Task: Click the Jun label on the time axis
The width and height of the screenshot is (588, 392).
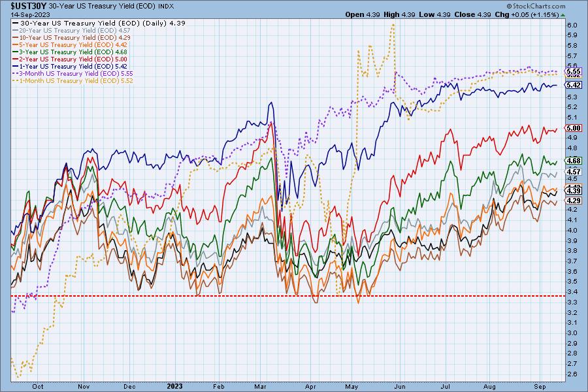Action: click(400, 386)
